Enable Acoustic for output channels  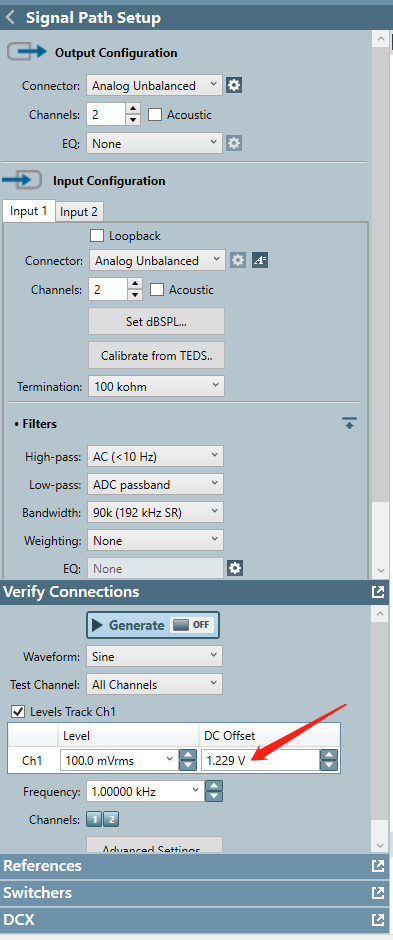[x=155, y=115]
